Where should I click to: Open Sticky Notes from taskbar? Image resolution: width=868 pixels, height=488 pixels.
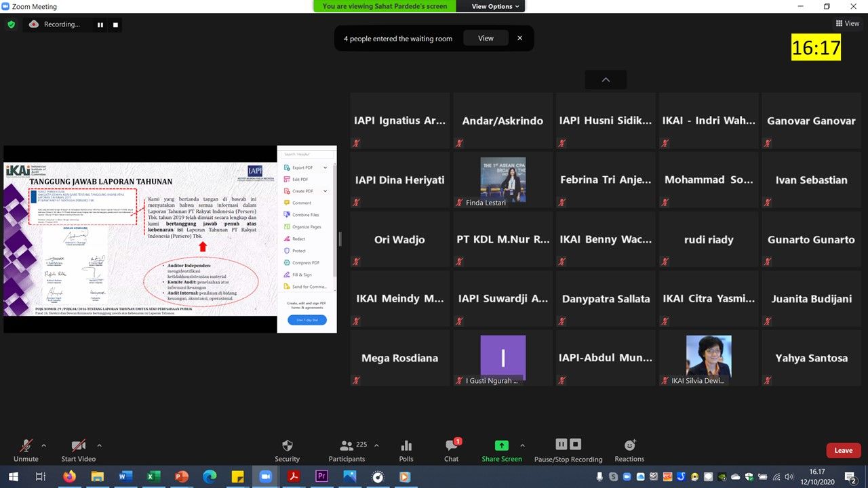click(x=237, y=476)
